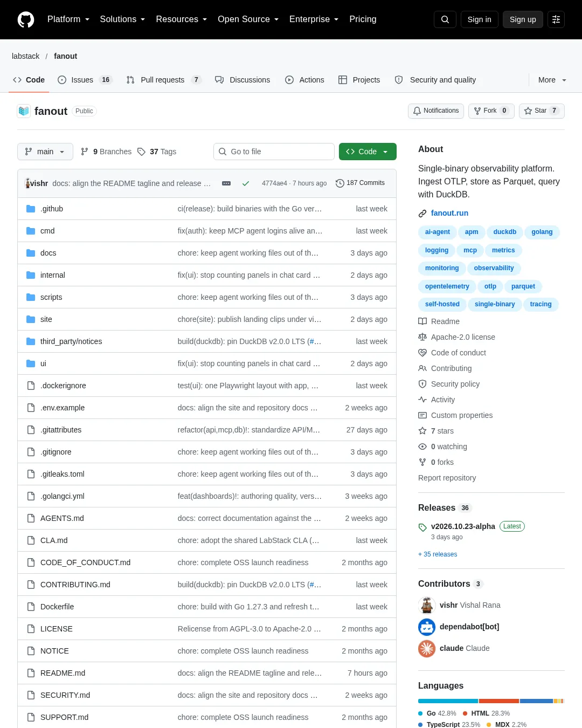Switch to the Security and quality tab
The image size is (582, 728).
click(x=435, y=80)
